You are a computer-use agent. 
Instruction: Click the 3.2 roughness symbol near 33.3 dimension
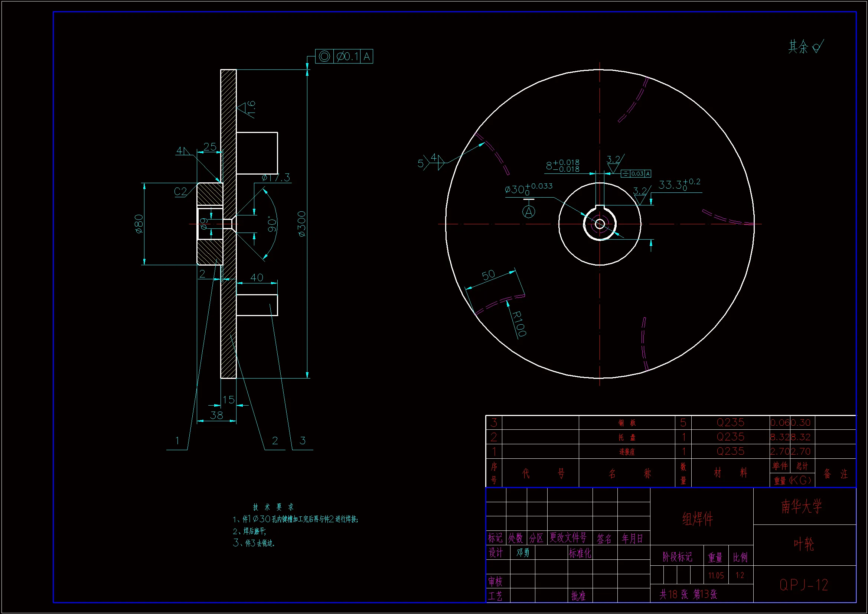[640, 195]
